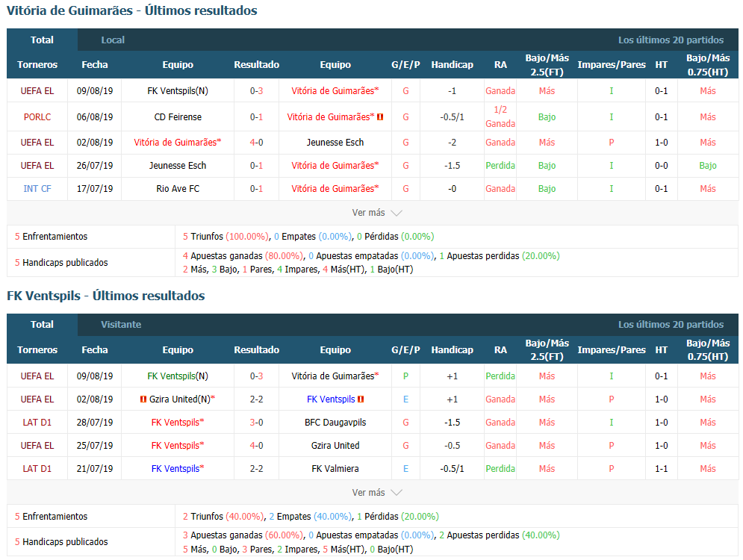743x560 pixels.
Task: Expand Ver más under FK Ventspils results
Action: tap(376, 492)
